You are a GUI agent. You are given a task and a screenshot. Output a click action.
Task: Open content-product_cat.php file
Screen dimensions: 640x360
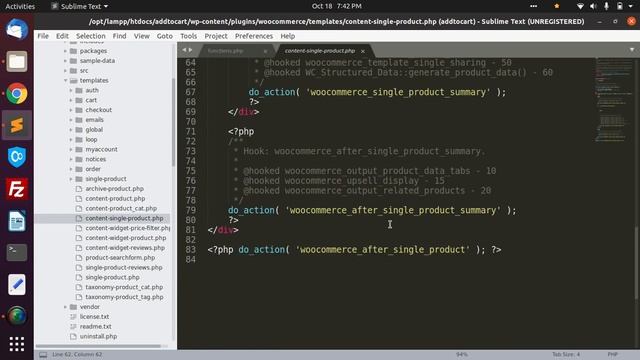coord(121,208)
